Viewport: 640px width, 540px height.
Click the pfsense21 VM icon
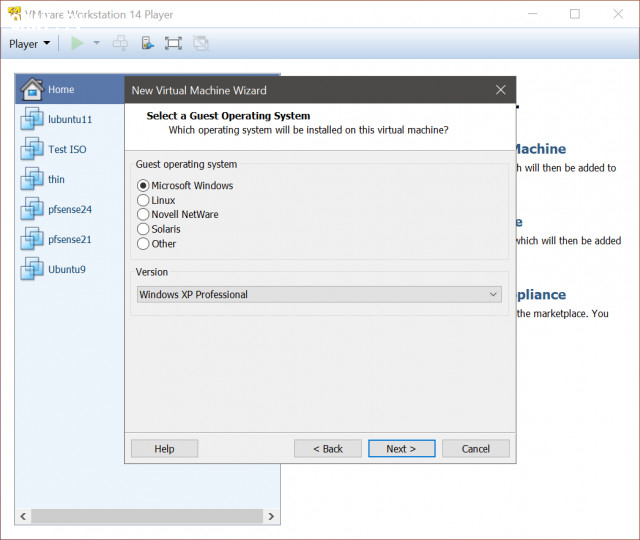(32, 239)
